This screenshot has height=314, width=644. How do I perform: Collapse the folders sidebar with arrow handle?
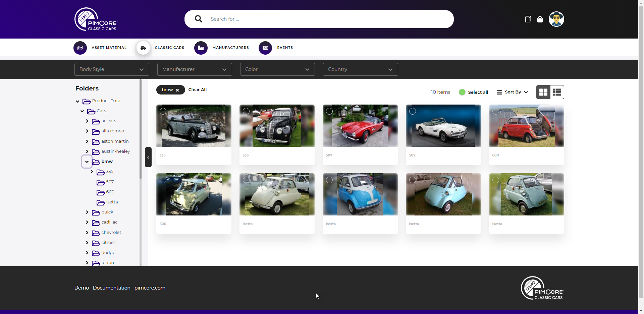pos(148,157)
